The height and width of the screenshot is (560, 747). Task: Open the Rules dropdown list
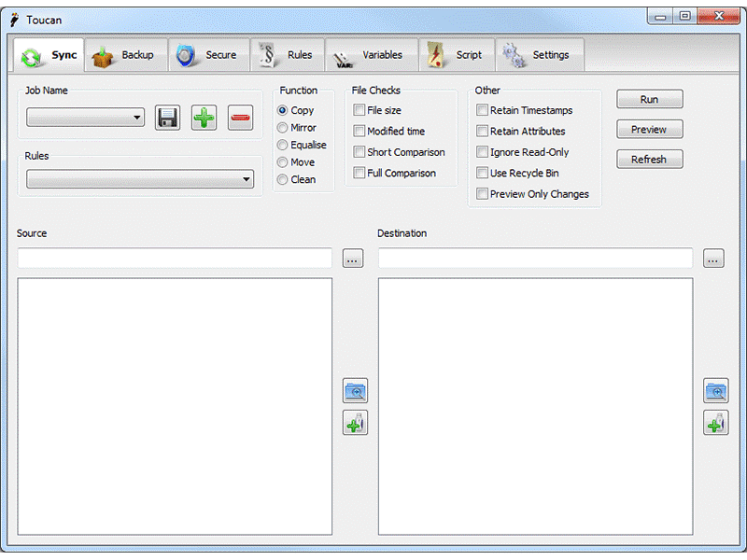click(140, 179)
